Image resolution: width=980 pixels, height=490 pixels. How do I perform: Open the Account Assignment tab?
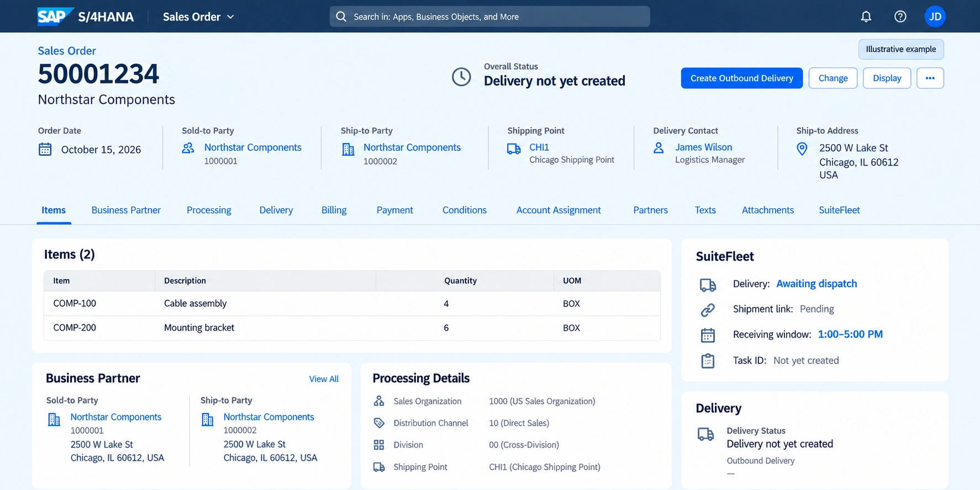coord(559,210)
